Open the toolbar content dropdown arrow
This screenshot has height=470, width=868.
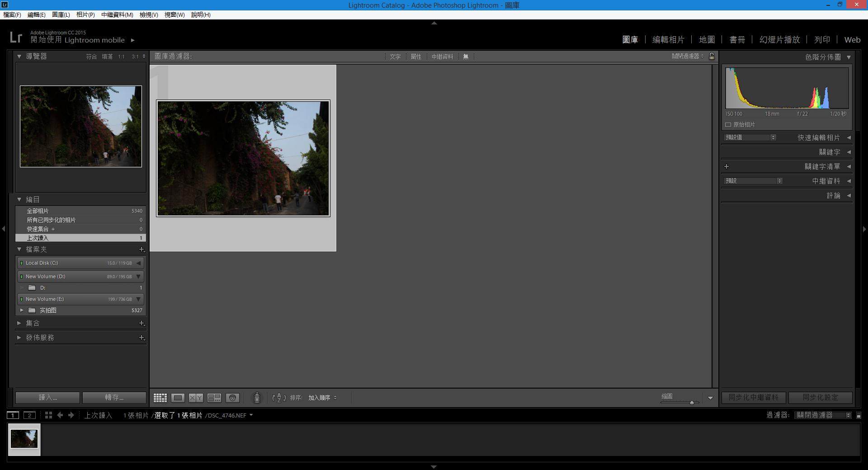(710, 398)
